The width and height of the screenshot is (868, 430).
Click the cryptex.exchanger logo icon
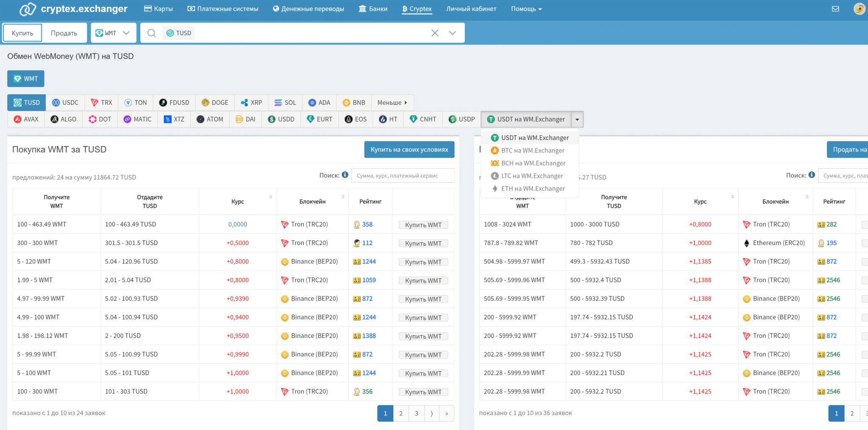[x=28, y=9]
